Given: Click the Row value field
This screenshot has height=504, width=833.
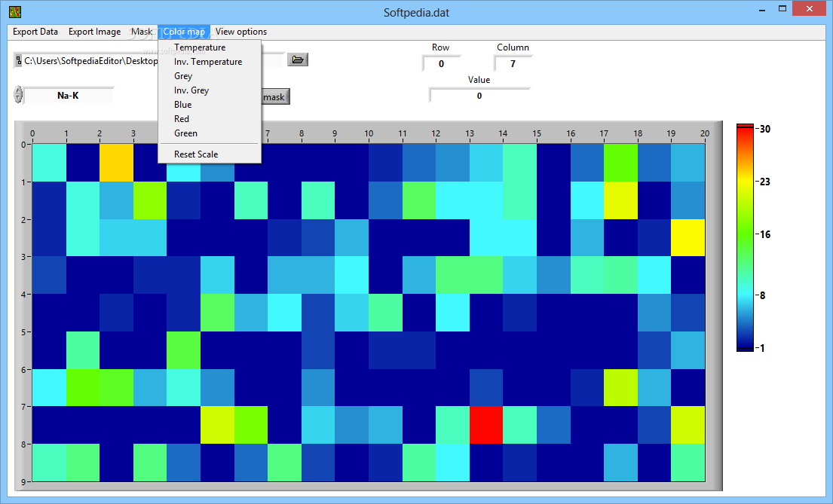Looking at the screenshot, I should coord(441,64).
